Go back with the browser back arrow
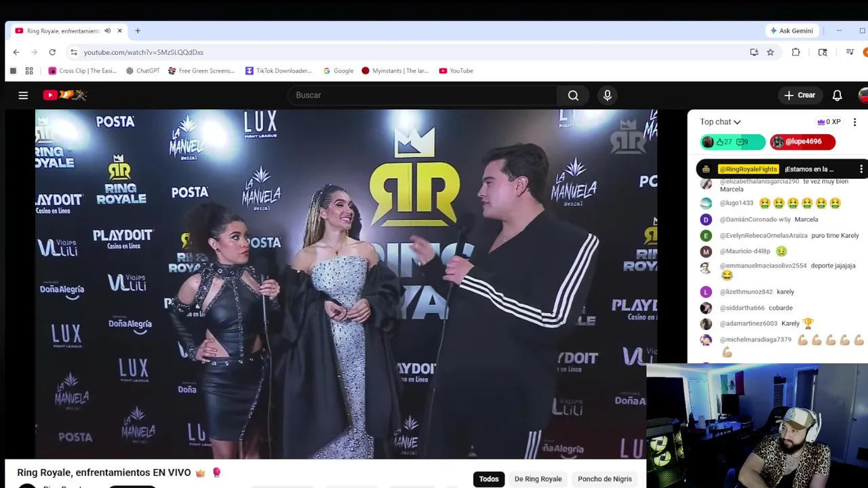868x488 pixels. click(x=16, y=52)
